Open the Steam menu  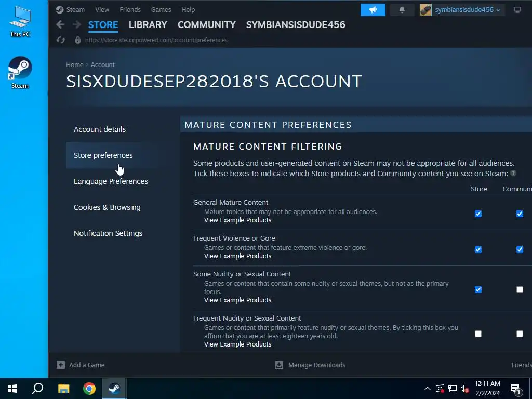click(x=75, y=10)
